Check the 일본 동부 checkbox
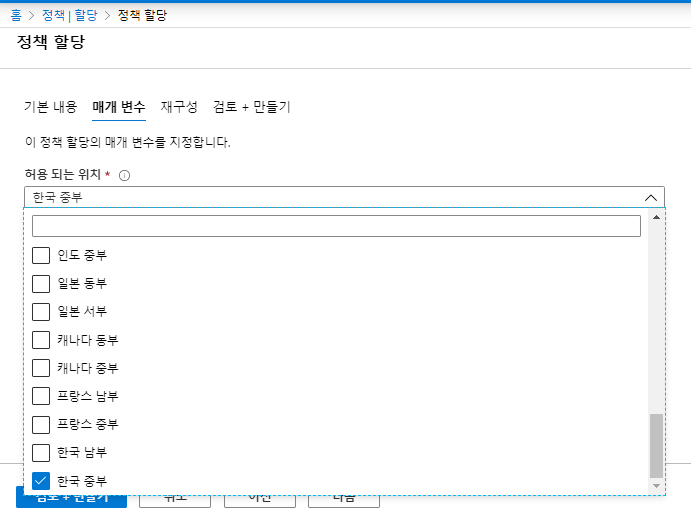 [41, 284]
